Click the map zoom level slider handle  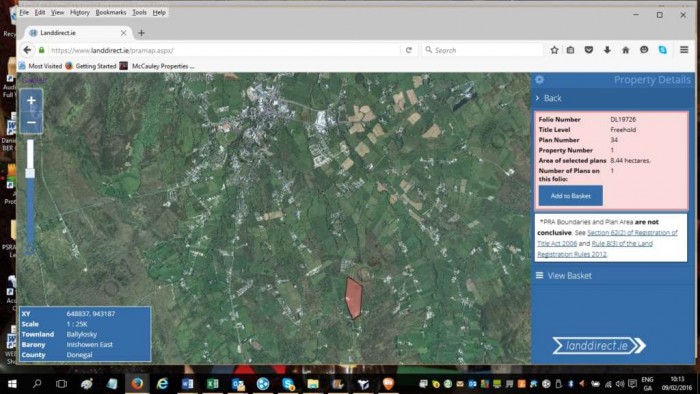(30, 173)
